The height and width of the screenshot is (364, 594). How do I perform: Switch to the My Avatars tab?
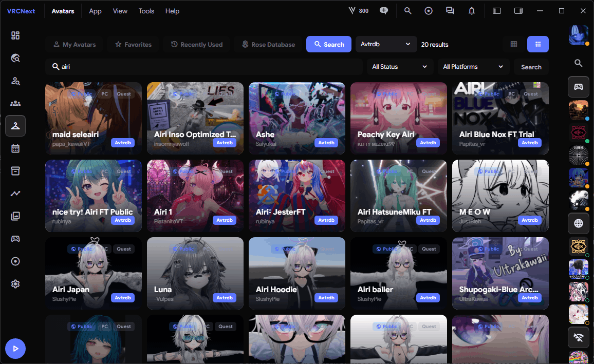click(74, 44)
